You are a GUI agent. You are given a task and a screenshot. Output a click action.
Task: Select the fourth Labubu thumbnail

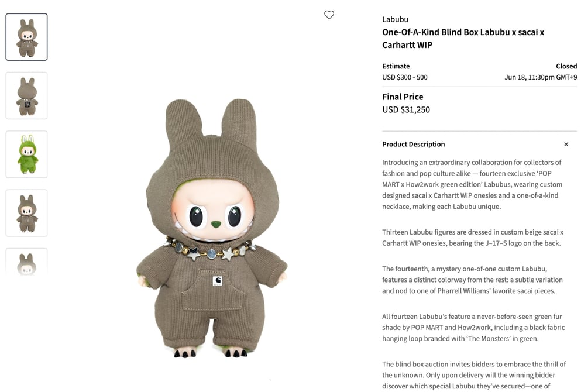[x=27, y=213]
